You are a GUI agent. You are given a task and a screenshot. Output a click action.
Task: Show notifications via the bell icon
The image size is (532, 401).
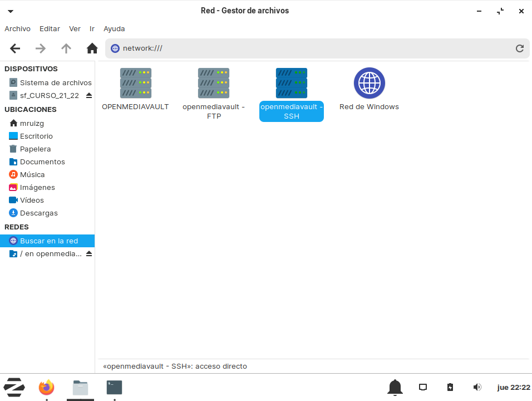395,387
